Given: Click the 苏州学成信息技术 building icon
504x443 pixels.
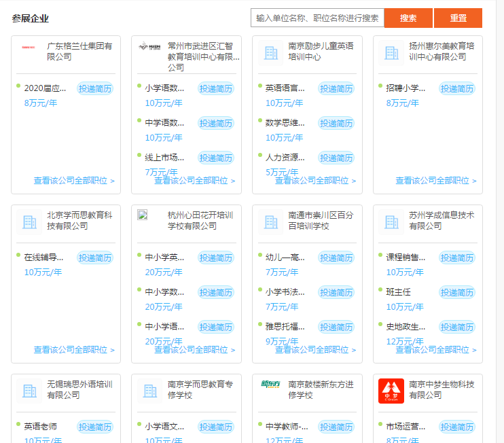Looking at the screenshot, I should point(391,221).
